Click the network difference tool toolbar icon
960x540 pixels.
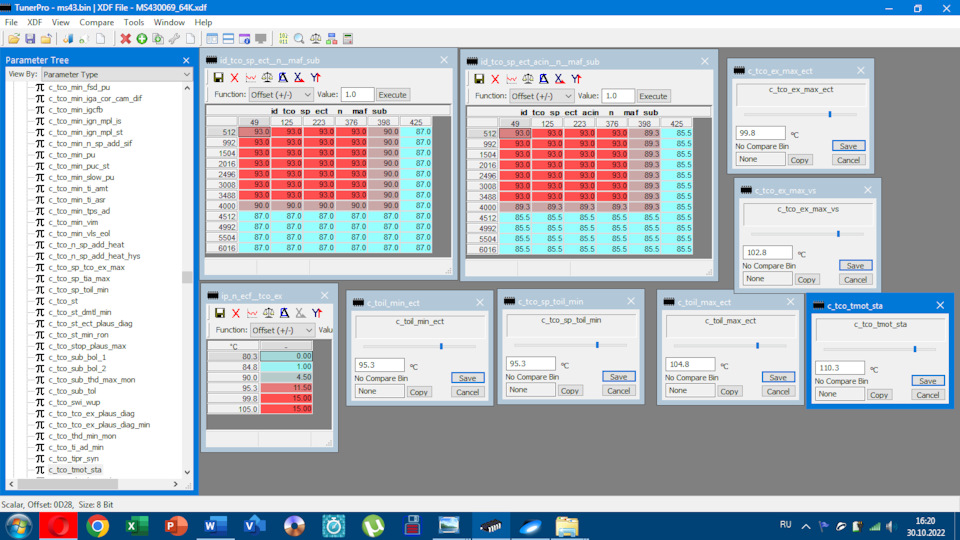(331, 39)
